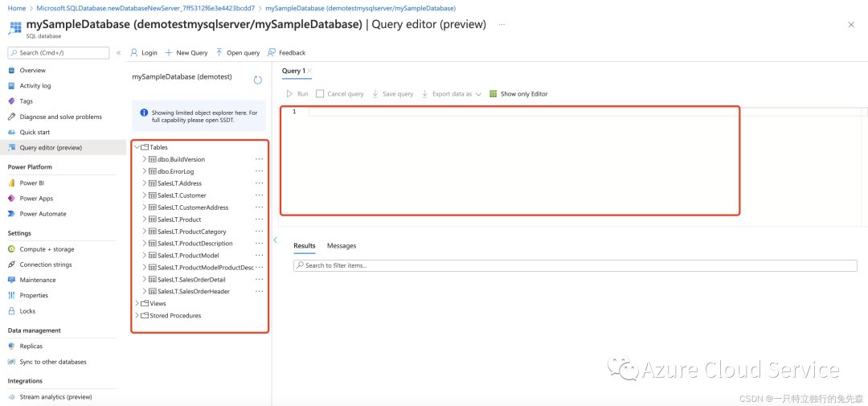Viewport: 868px width, 406px height.
Task: Open Properties settings
Action: point(34,295)
